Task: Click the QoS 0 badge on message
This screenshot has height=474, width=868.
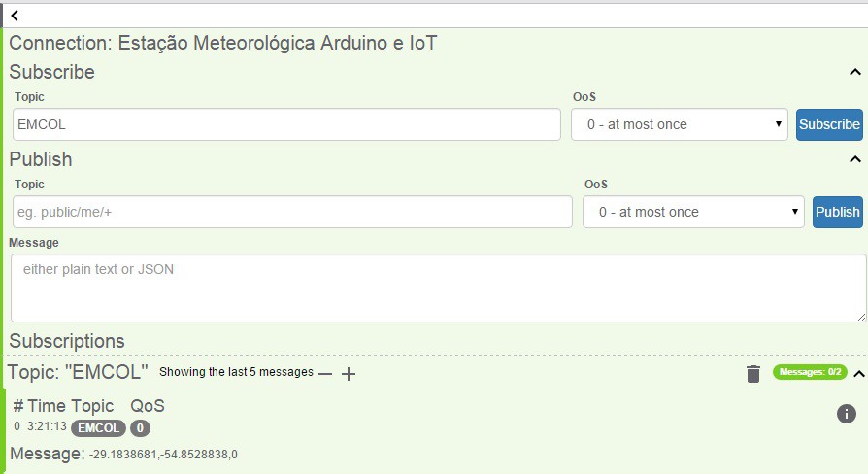Action: point(140,427)
